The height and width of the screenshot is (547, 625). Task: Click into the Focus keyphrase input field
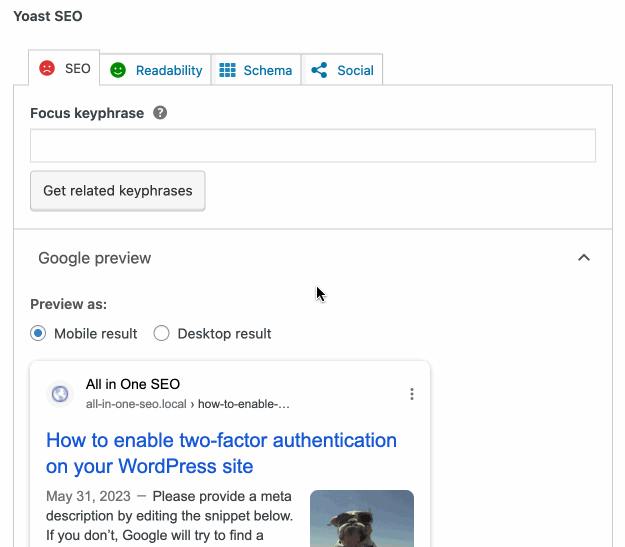[x=313, y=146]
